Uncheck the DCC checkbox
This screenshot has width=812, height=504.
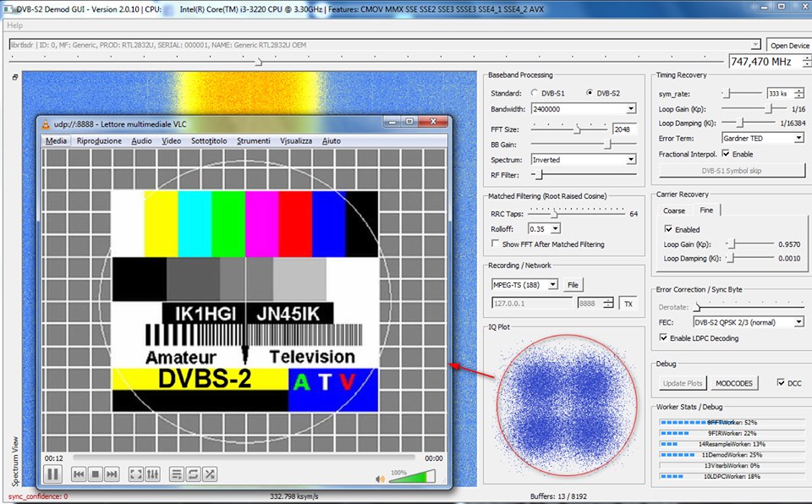(x=781, y=382)
